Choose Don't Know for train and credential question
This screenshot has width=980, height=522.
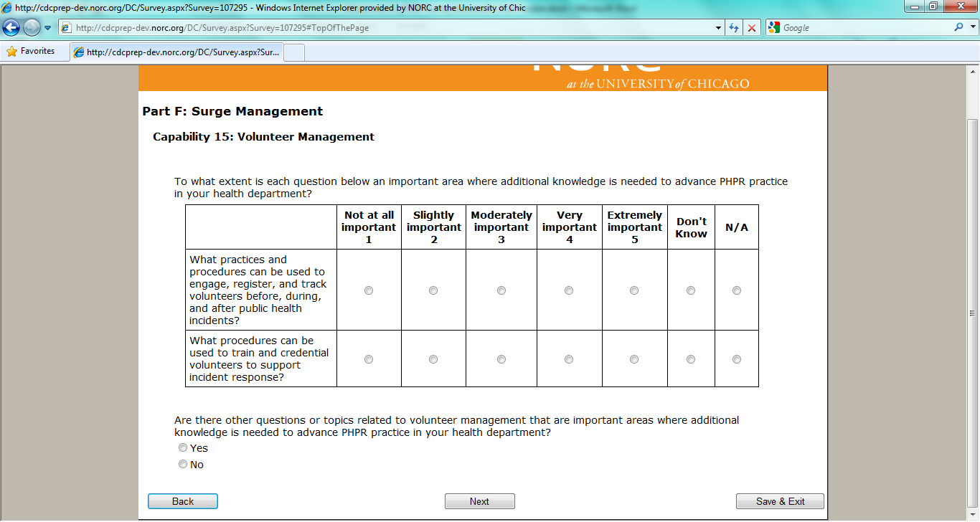(691, 359)
